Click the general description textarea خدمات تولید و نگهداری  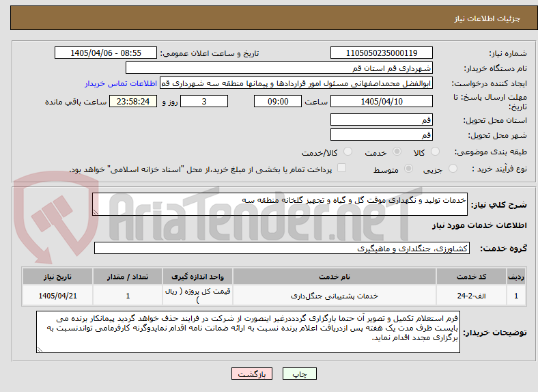(280, 204)
